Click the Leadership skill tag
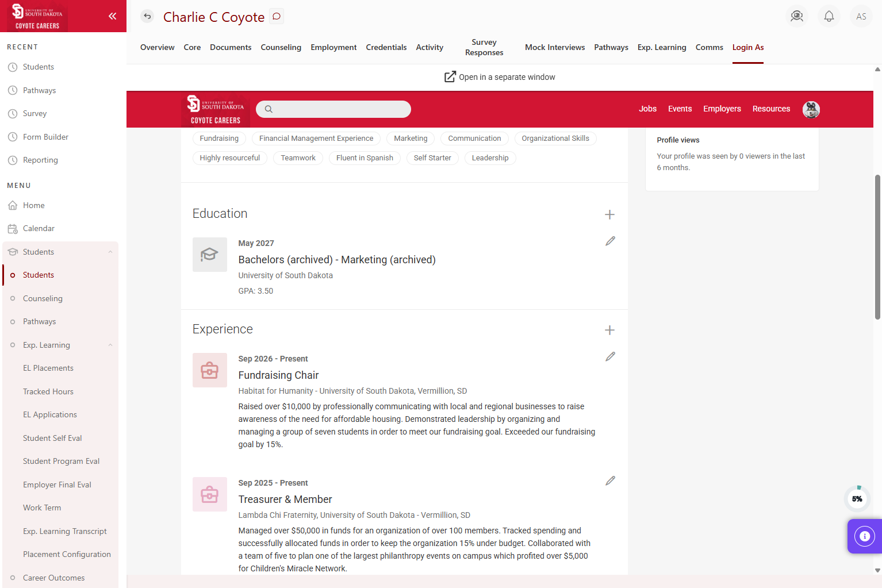This screenshot has width=882, height=588. [x=490, y=158]
